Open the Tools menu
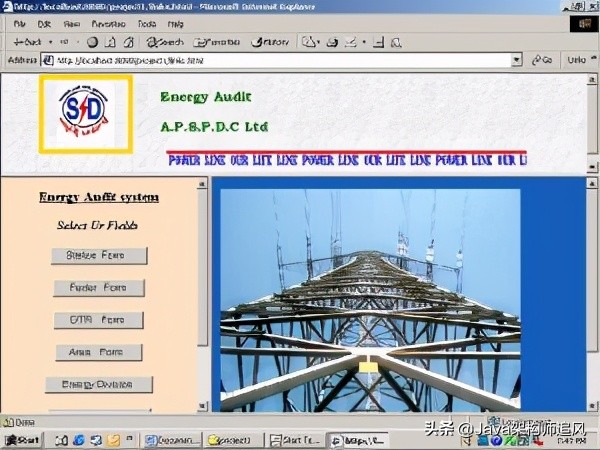Screen dimensions: 600x450 pos(147,24)
